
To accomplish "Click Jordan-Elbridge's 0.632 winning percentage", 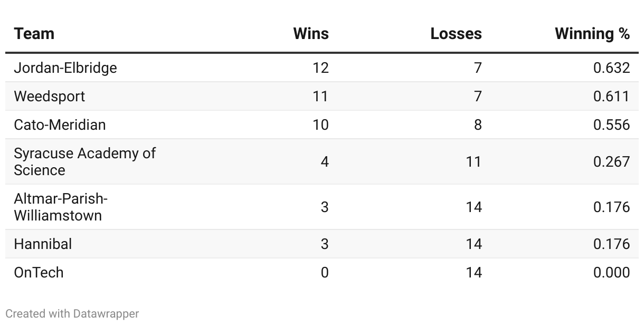I will (611, 68).
